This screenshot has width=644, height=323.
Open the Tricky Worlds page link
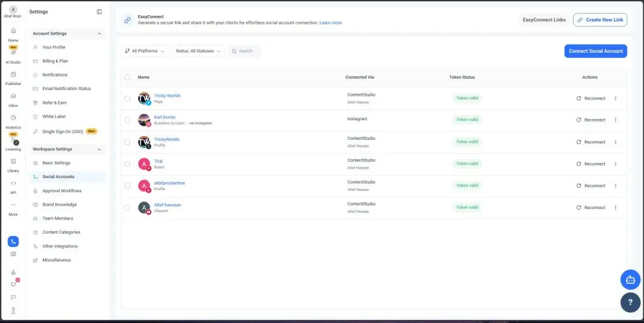click(x=167, y=95)
